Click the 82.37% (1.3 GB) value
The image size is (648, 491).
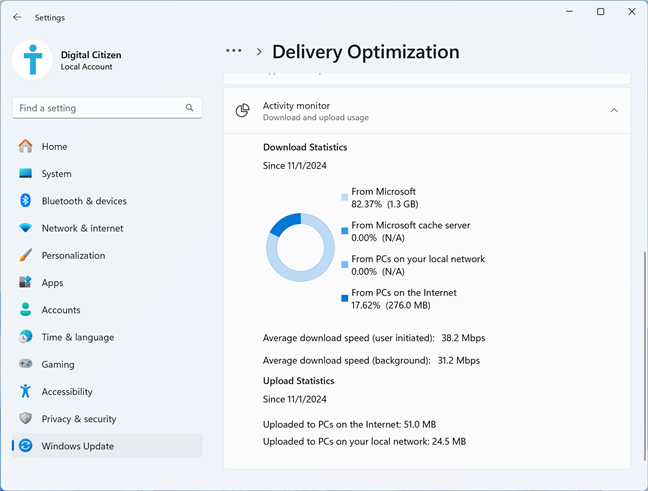coord(385,204)
